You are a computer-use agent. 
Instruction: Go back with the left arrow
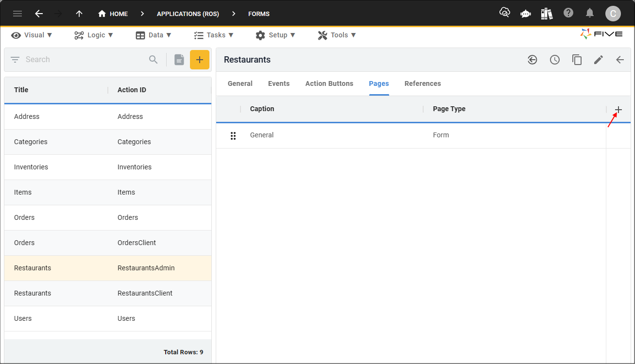point(39,14)
